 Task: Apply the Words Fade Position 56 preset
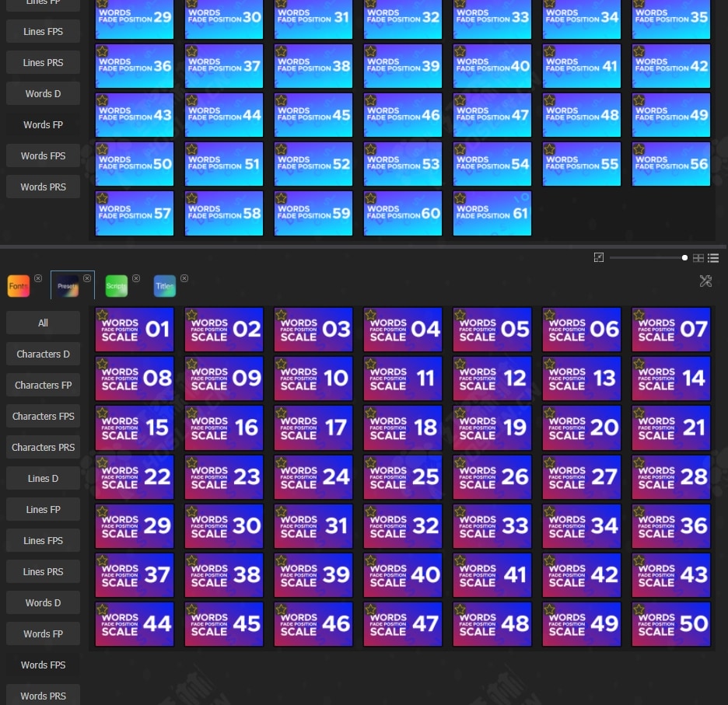(x=671, y=164)
